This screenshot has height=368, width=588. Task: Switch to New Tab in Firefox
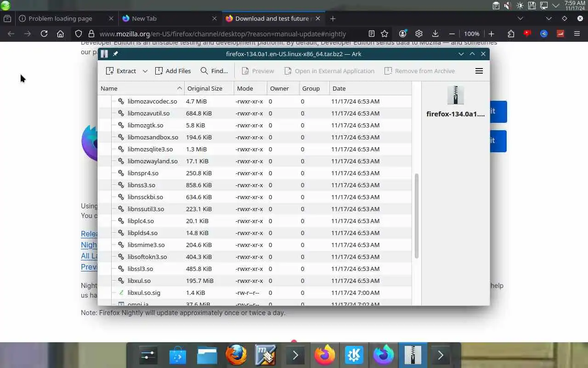pos(170,18)
